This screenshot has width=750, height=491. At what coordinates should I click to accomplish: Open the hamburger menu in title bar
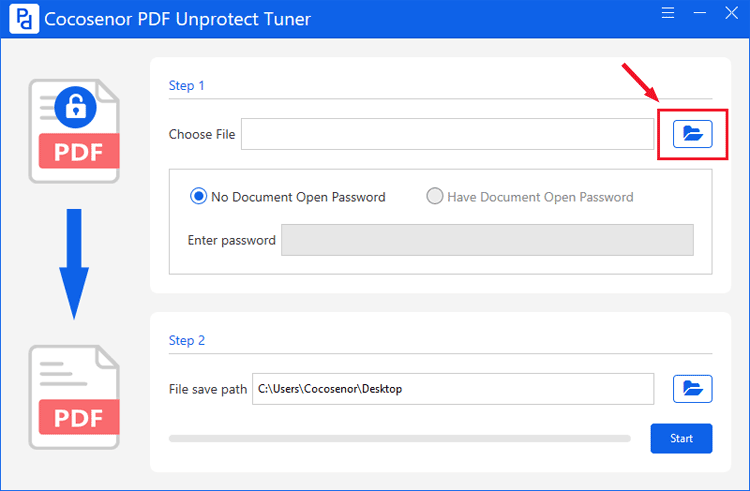(x=668, y=13)
